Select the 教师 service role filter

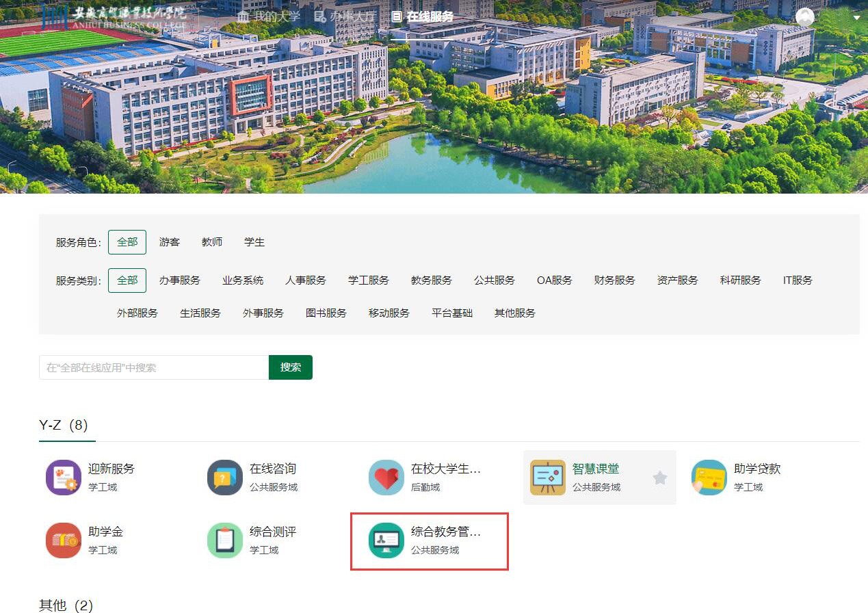(212, 242)
